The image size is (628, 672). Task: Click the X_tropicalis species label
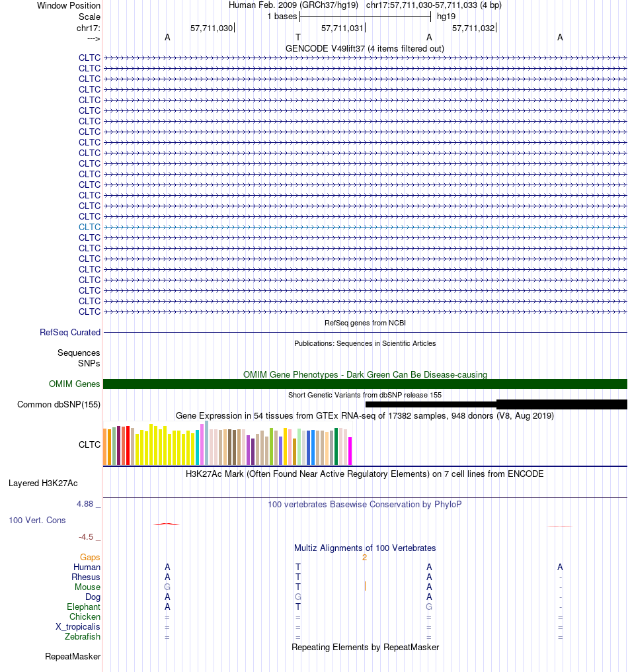(x=77, y=626)
